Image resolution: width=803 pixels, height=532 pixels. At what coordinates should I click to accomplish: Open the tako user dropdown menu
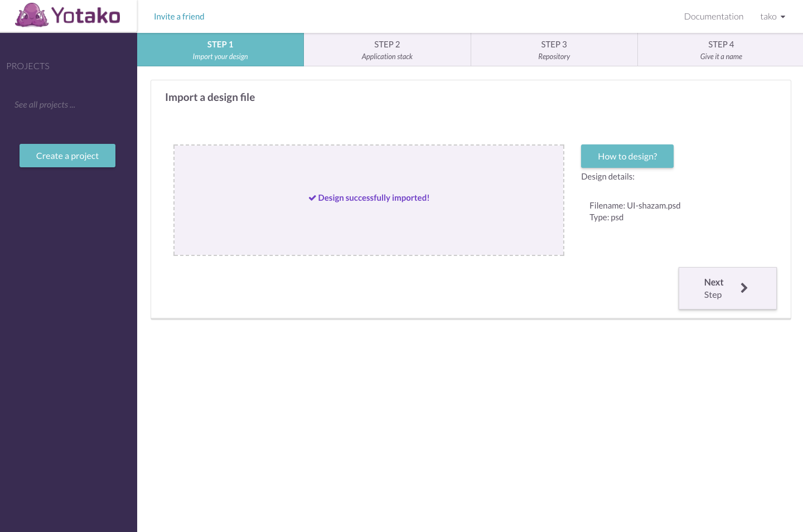coord(772,17)
